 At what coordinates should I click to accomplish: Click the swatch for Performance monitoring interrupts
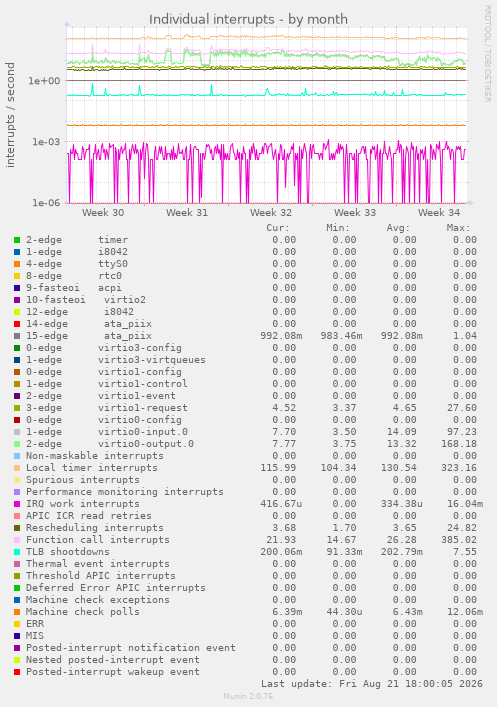pyautogui.click(x=17, y=492)
